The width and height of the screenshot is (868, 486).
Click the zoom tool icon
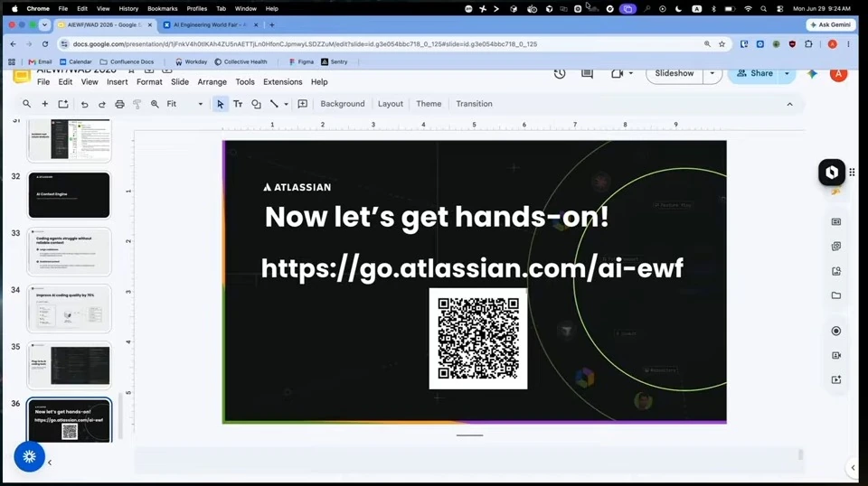tap(155, 104)
